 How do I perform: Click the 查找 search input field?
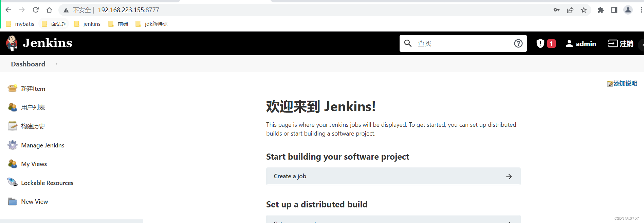(463, 43)
